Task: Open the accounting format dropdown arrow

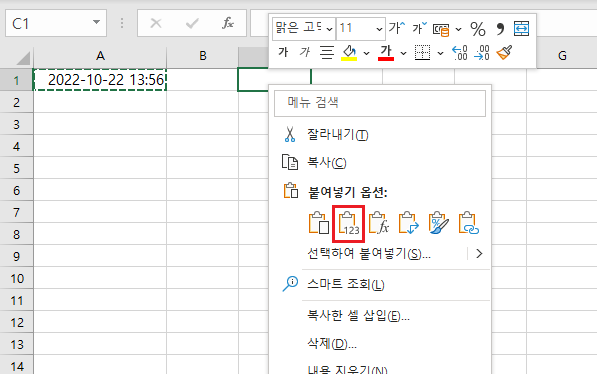Action: pos(458,29)
